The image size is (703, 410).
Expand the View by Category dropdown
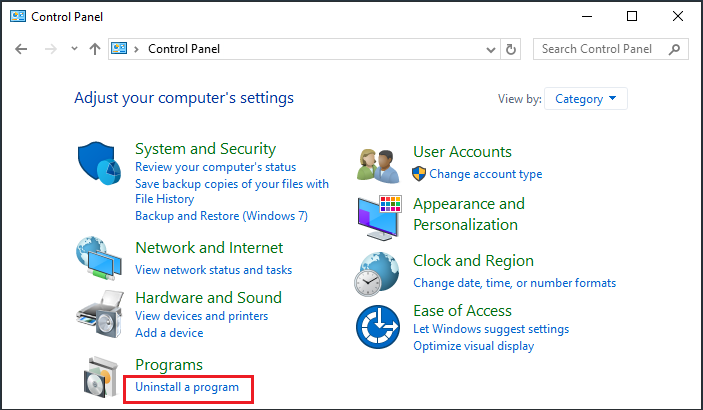586,99
